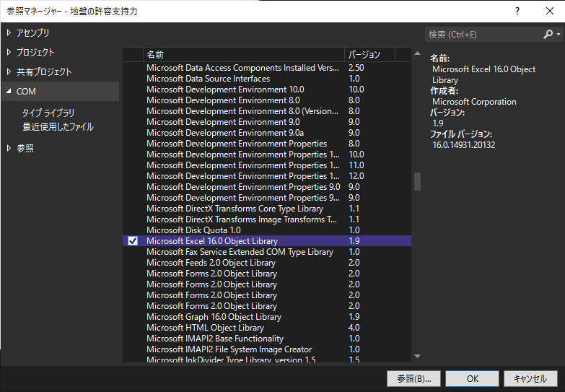Select Microsoft Development Environment 10.0 row
This screenshot has height=392, width=565.
[x=267, y=89]
